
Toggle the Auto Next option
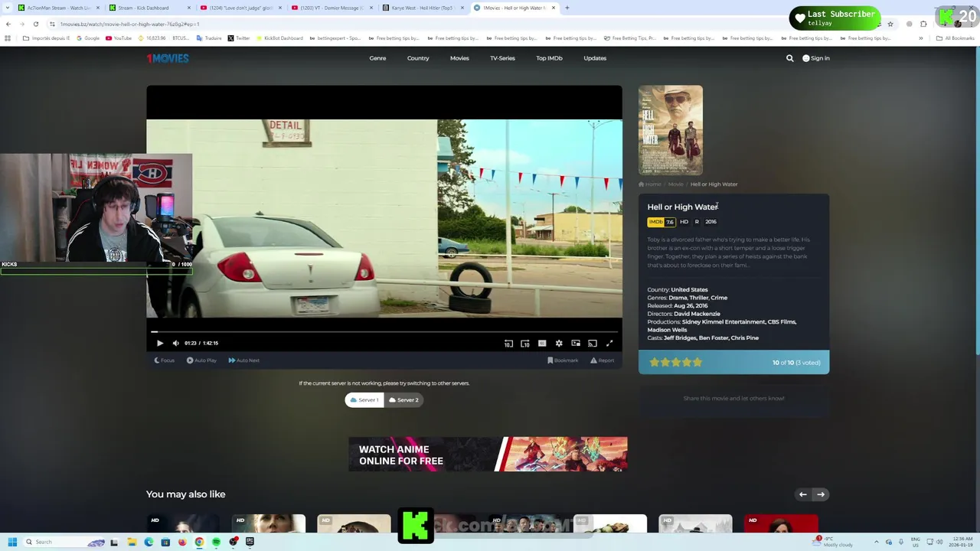(x=243, y=360)
